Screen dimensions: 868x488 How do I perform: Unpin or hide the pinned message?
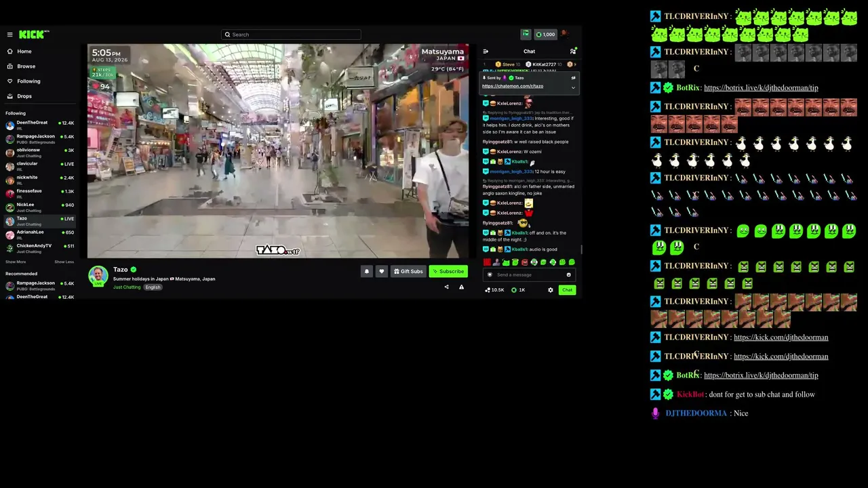pos(573,78)
